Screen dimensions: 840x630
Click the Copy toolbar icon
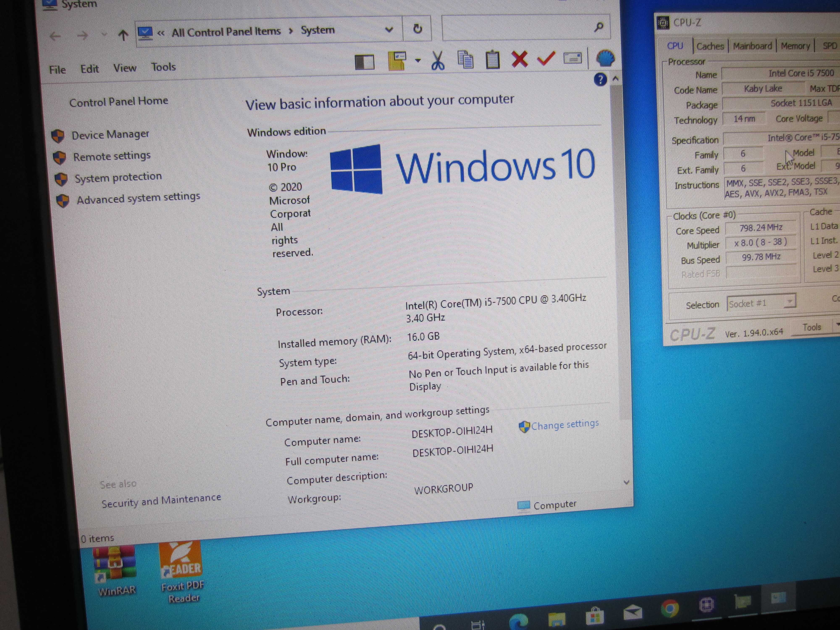(x=466, y=60)
